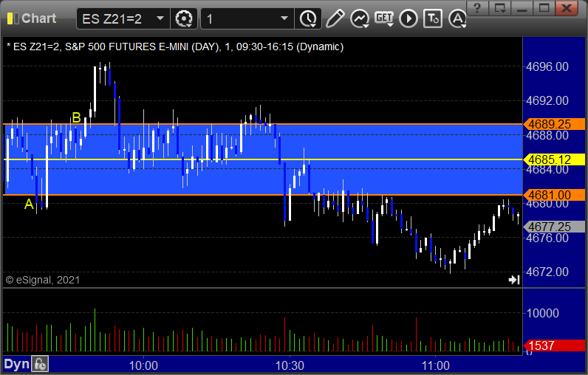Open the A alerts icon
The image size is (588, 375).
457,18
